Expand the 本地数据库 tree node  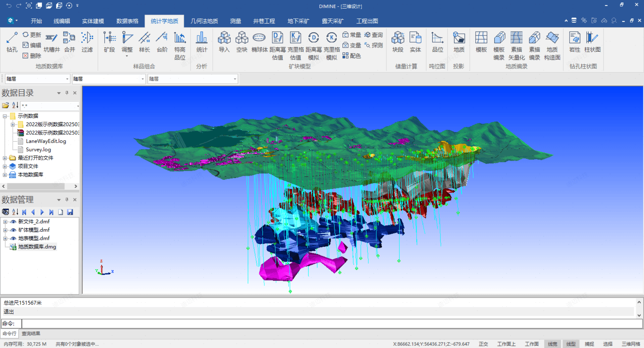point(5,175)
